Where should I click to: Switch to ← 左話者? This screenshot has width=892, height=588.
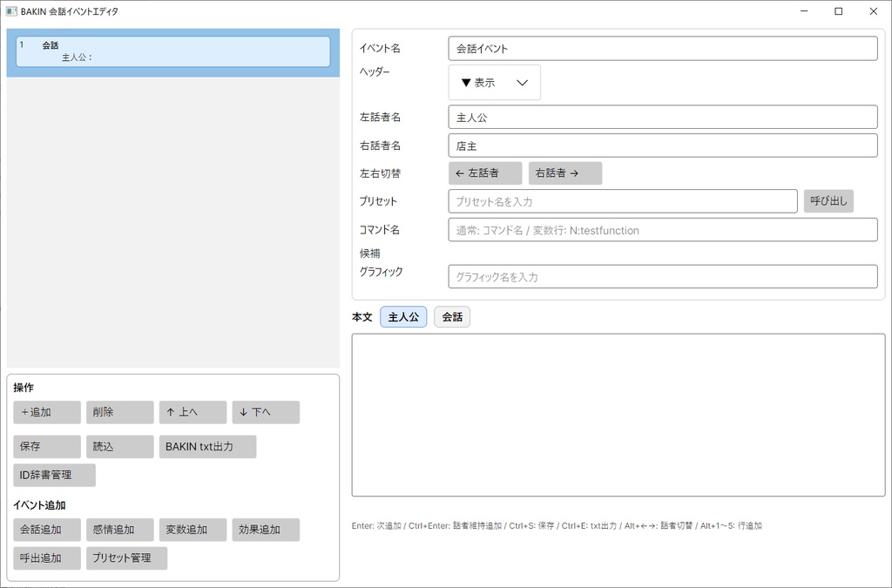(485, 172)
